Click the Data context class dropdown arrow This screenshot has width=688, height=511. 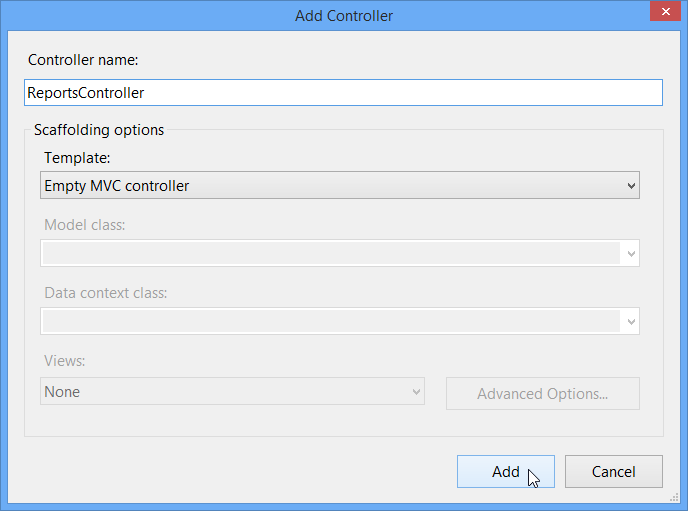pyautogui.click(x=631, y=322)
